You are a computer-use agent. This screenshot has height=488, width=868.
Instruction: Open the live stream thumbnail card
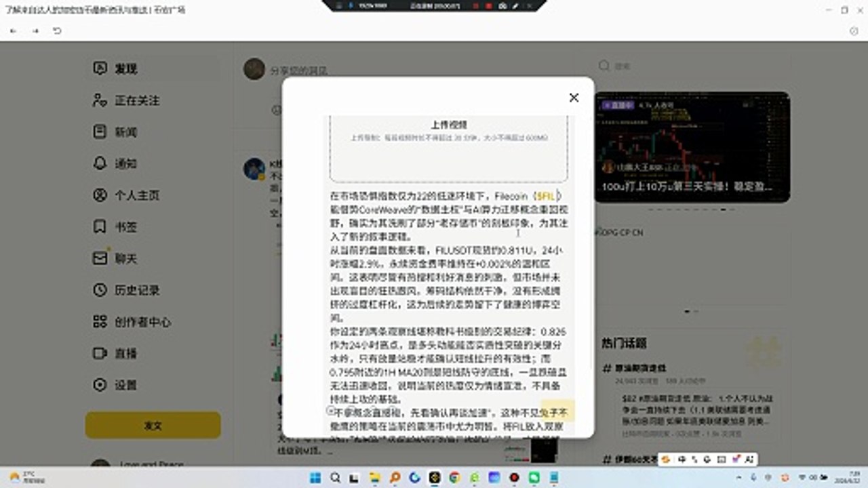(x=692, y=147)
